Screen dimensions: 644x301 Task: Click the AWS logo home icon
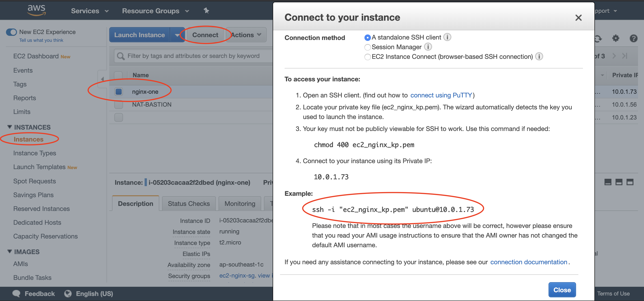coord(36,11)
